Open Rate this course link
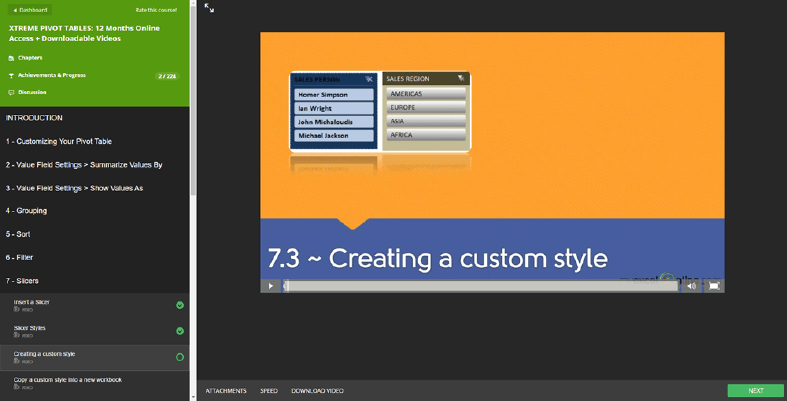Image resolution: width=787 pixels, height=401 pixels. coord(156,10)
